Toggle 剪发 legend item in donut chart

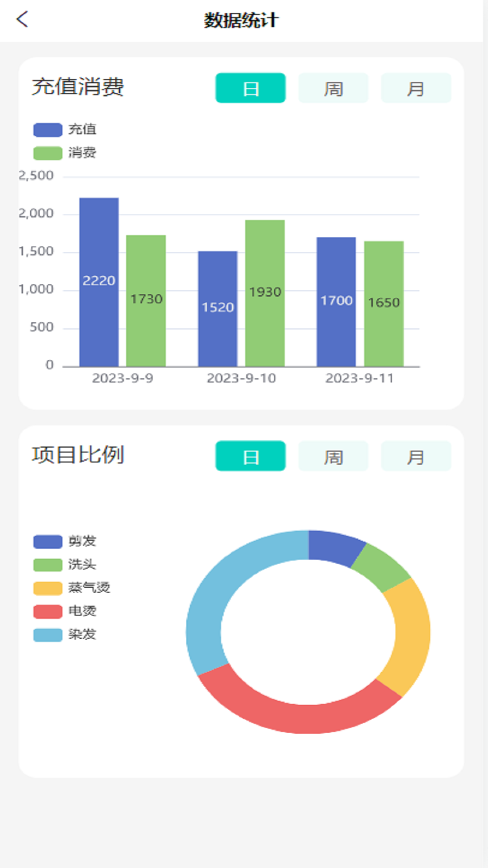(x=65, y=541)
